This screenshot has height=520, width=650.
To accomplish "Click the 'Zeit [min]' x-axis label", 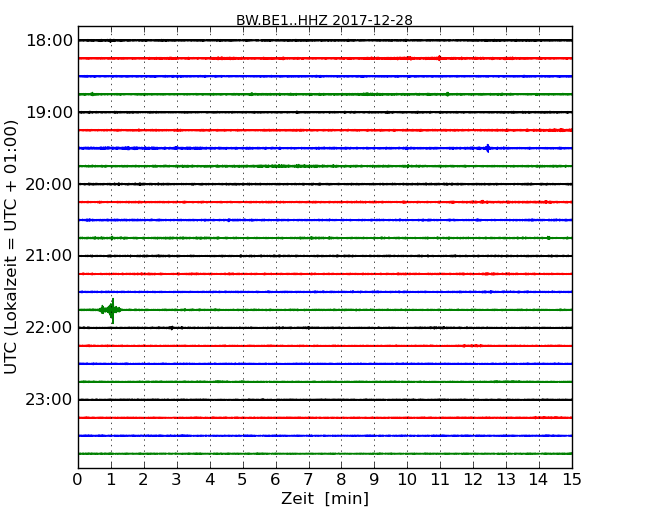I will (325, 498).
